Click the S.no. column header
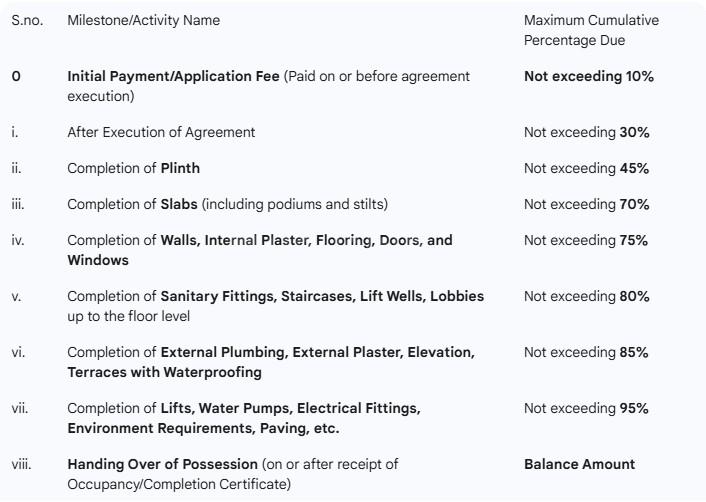 pos(26,20)
